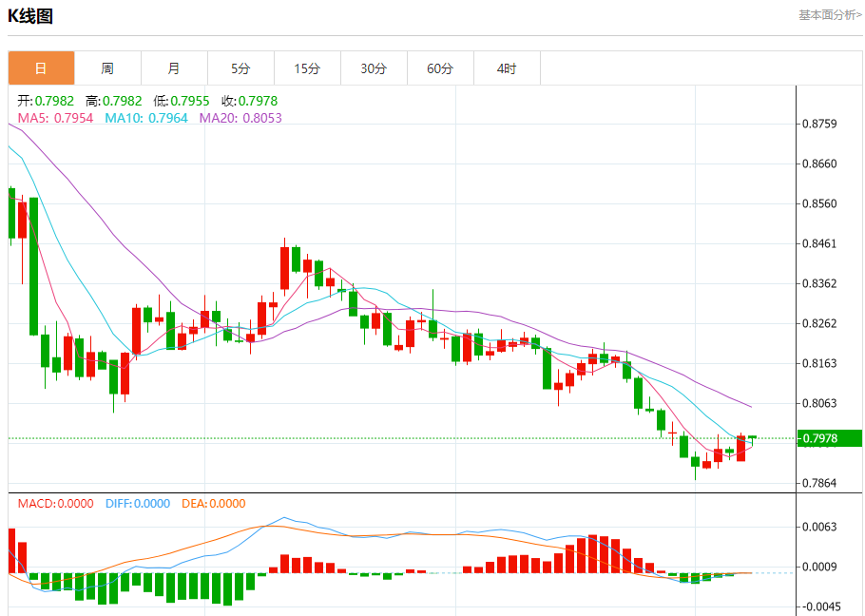Click the low price 低:0.7955
The width and height of the screenshot is (865, 616).
[x=182, y=101]
